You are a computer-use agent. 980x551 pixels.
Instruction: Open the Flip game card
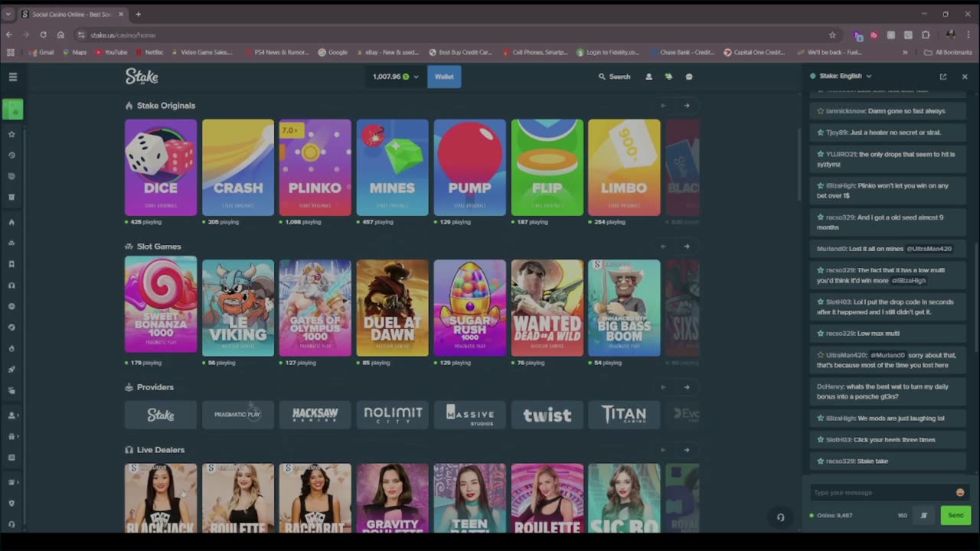pyautogui.click(x=547, y=167)
